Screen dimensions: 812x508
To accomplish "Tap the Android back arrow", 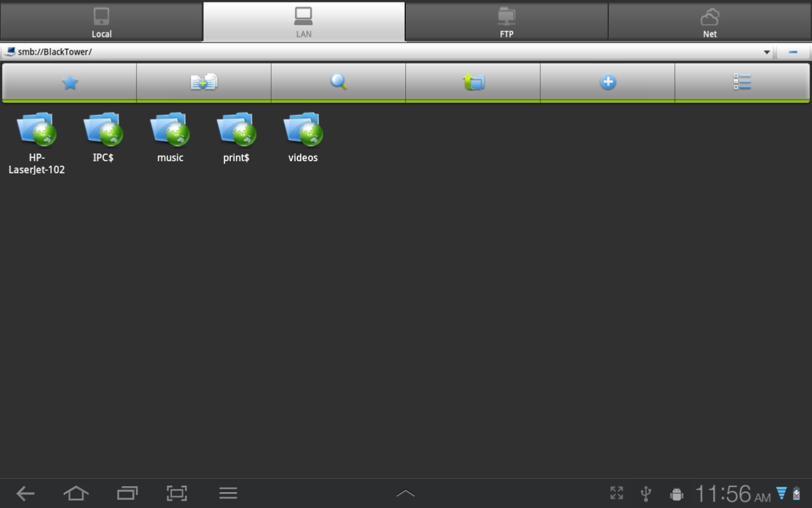I will point(25,493).
